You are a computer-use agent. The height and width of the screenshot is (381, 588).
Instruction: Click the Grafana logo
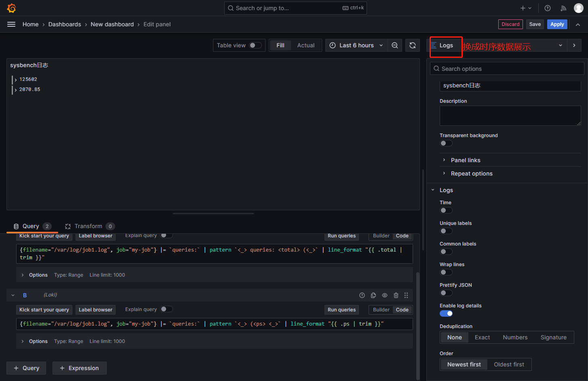pyautogui.click(x=12, y=8)
